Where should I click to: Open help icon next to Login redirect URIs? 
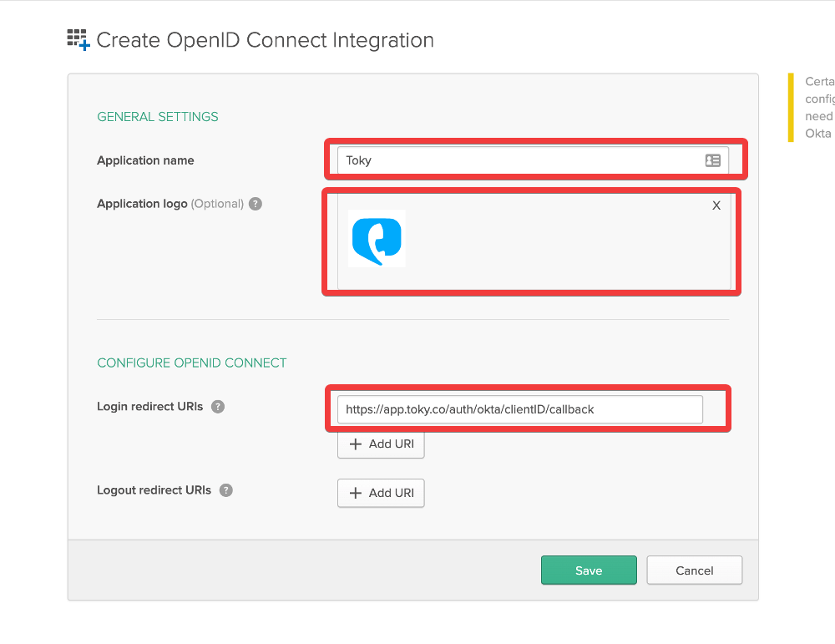tap(218, 407)
